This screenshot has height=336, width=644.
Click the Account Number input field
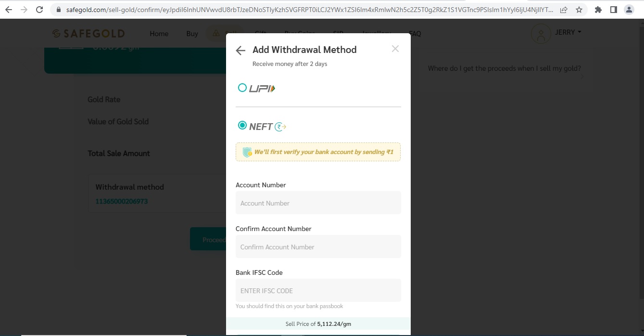[318, 203]
